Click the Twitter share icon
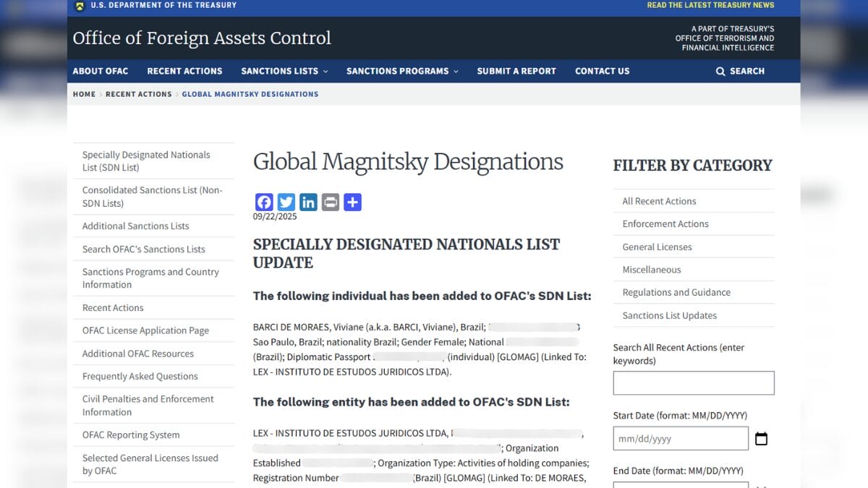Screen dimensions: 868x488 click(286, 202)
